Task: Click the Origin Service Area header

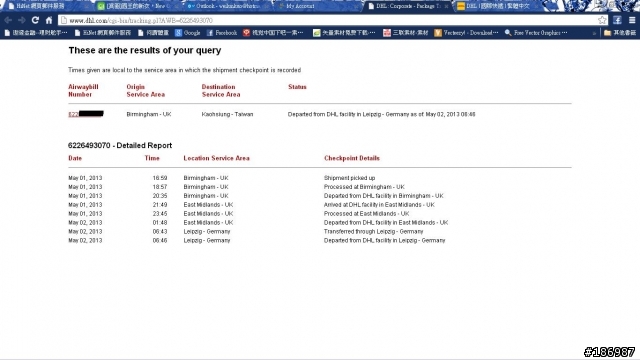Action: tap(145, 91)
